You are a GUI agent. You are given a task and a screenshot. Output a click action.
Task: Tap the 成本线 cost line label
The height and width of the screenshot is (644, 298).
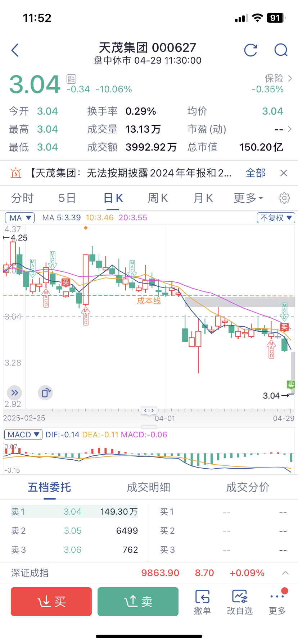tap(149, 301)
